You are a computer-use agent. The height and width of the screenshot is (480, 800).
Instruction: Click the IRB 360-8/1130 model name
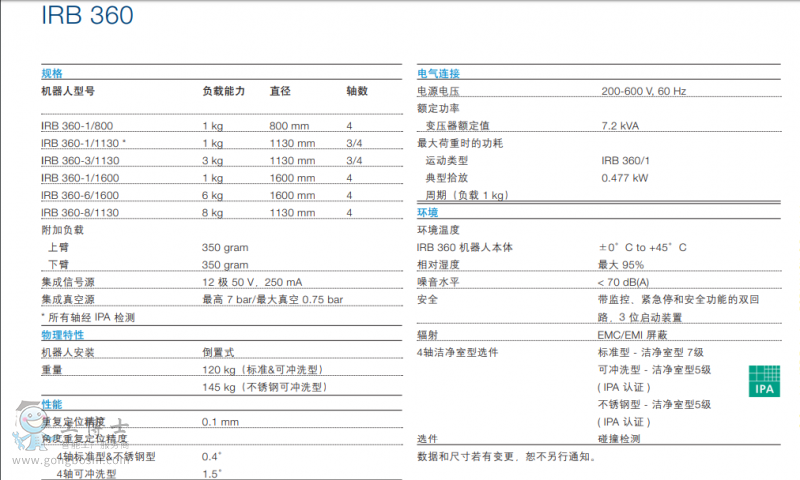81,212
